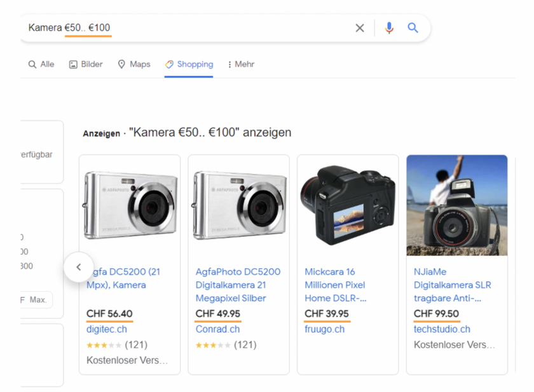Clear the search query with X icon
The width and height of the screenshot is (534, 392).
click(360, 28)
